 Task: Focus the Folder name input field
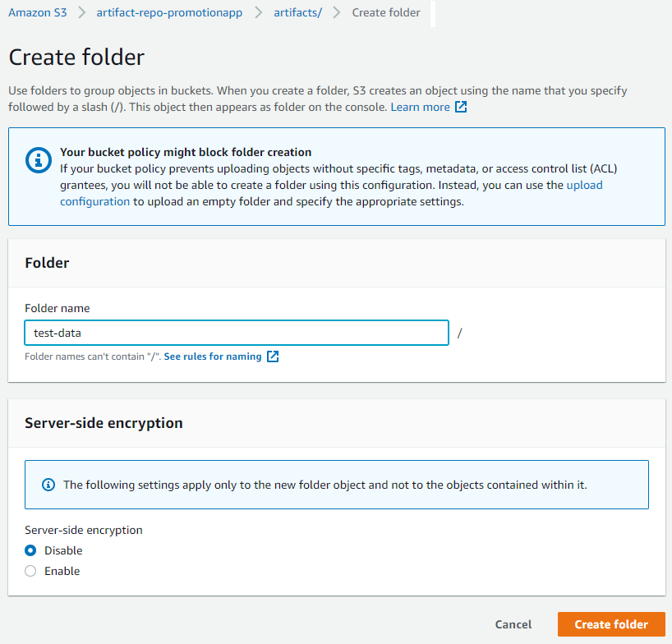(237, 333)
